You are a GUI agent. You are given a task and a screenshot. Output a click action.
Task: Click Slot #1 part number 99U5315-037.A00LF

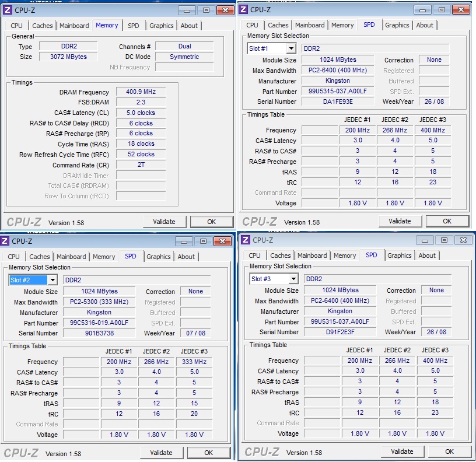click(338, 91)
